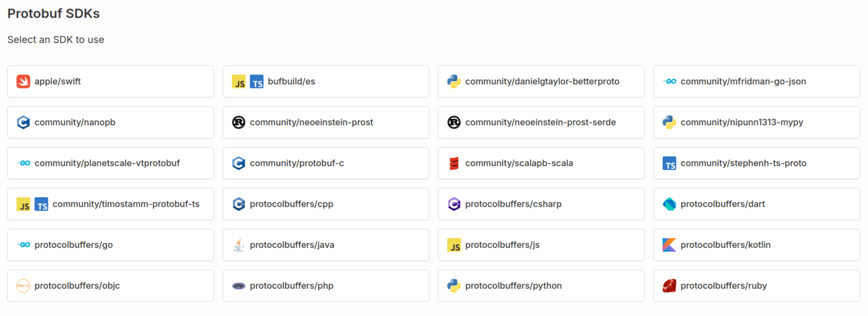Click the Swift logo icon on apple/swift
This screenshot has width=868, height=316.
coord(23,81)
